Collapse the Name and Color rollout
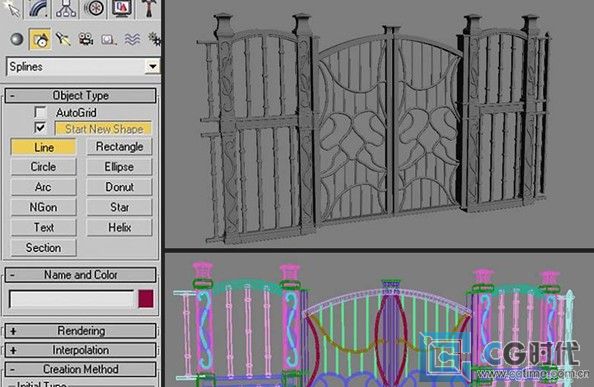The image size is (594, 387). pyautogui.click(x=80, y=275)
